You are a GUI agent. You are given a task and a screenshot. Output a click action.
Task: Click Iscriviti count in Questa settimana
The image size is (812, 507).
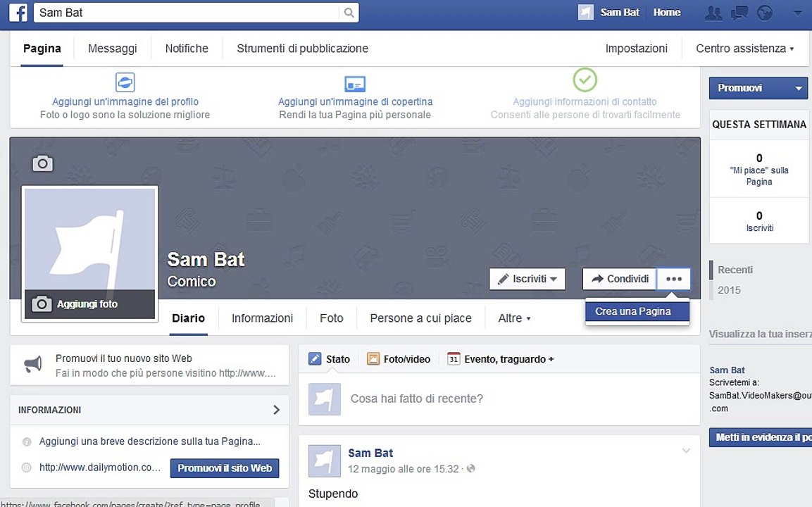[759, 221]
